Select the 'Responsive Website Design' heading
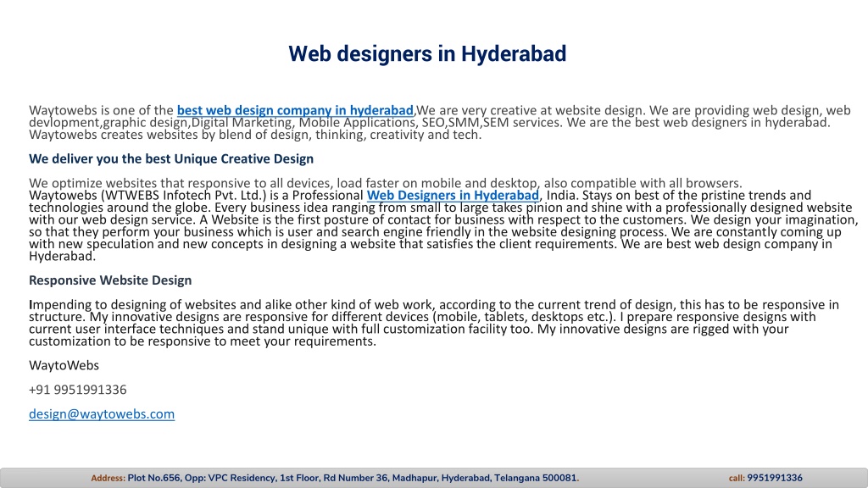This screenshot has height=488, width=868. [110, 280]
